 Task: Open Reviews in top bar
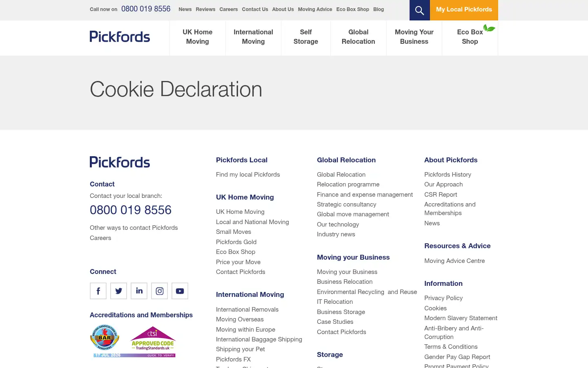[x=205, y=9]
